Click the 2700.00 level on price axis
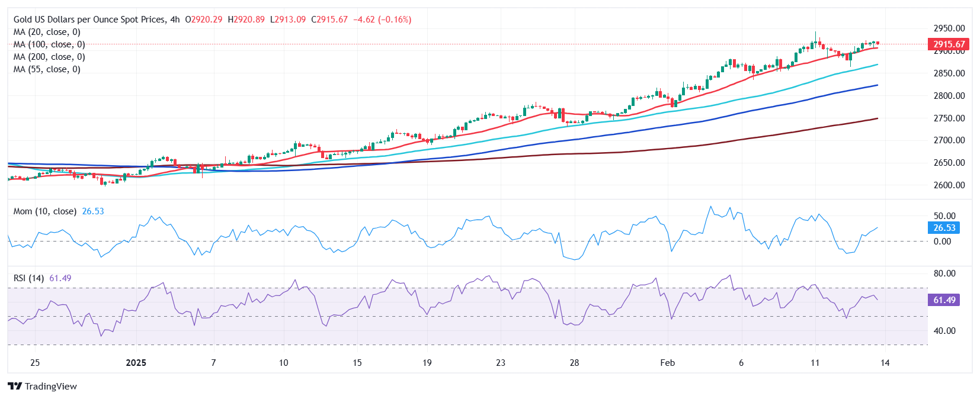This screenshot has width=980, height=399. click(x=949, y=140)
